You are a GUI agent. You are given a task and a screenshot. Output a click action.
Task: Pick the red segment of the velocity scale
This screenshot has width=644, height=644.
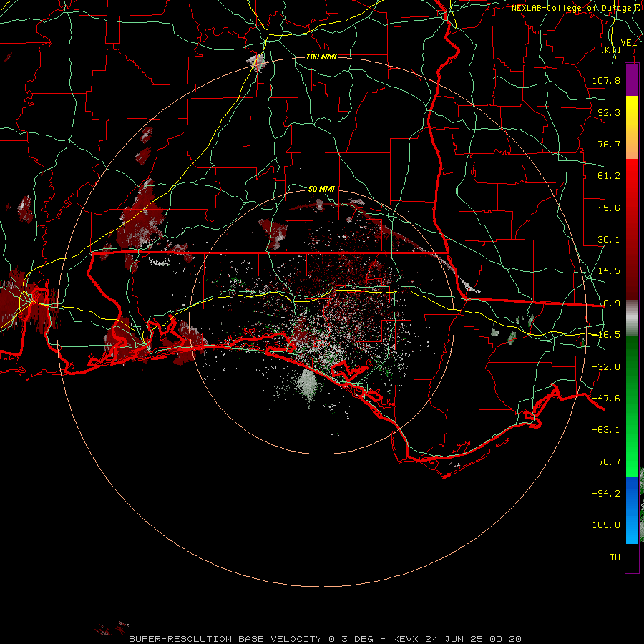point(632,229)
